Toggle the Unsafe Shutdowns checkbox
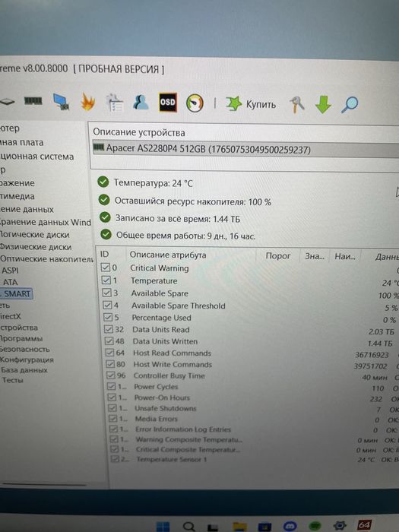The height and width of the screenshot is (532, 399). click(x=112, y=408)
